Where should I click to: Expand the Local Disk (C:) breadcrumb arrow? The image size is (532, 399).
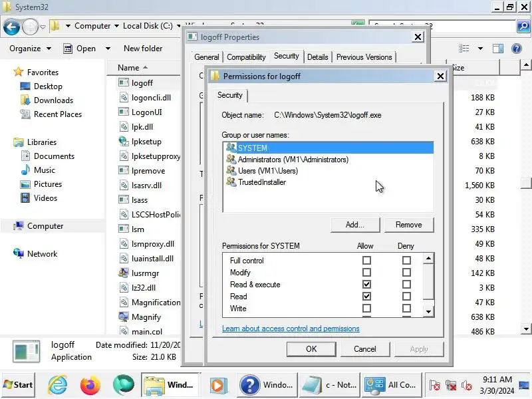click(178, 26)
